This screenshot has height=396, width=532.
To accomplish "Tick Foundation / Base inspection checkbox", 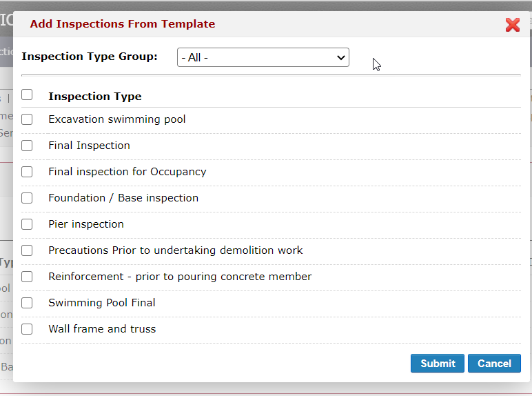I will pyautogui.click(x=27, y=198).
